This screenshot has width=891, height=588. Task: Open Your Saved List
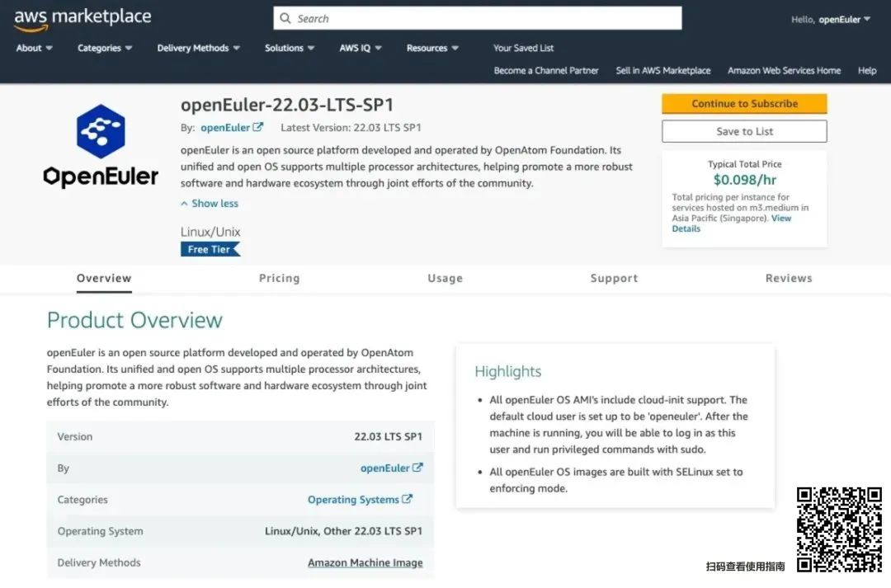[523, 48]
